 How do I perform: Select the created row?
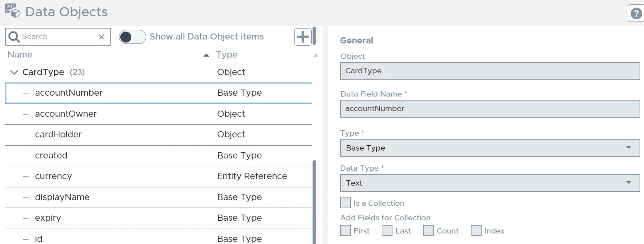[158, 156]
